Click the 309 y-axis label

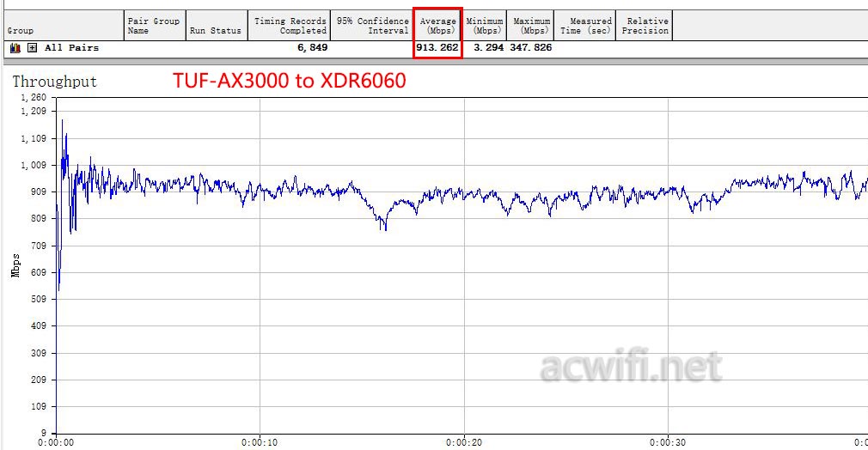pos(38,353)
